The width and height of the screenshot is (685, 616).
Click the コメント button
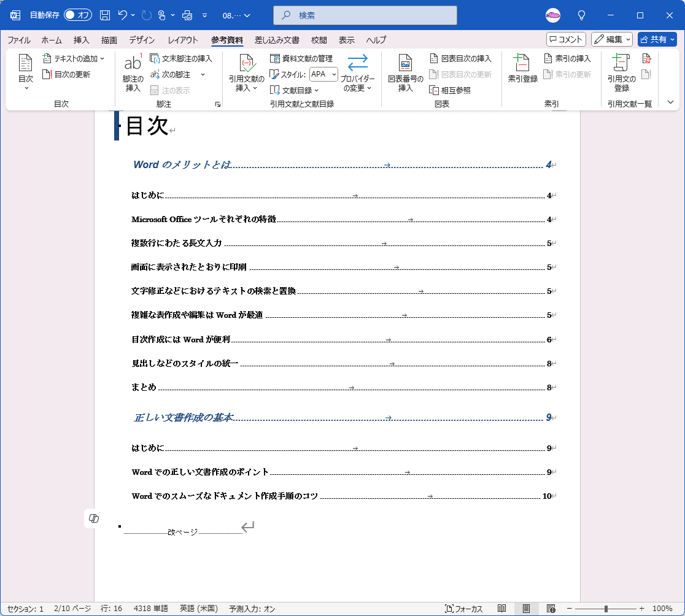click(x=566, y=39)
